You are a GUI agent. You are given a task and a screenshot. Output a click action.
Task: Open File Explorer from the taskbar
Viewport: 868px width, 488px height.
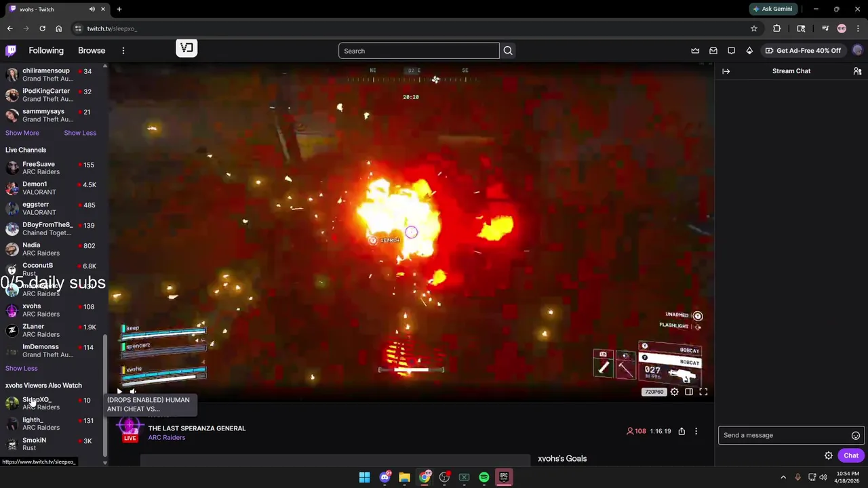coord(404,477)
